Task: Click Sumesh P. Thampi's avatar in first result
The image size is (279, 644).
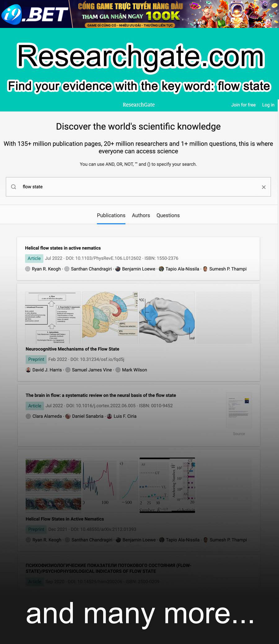Action: click(x=205, y=269)
